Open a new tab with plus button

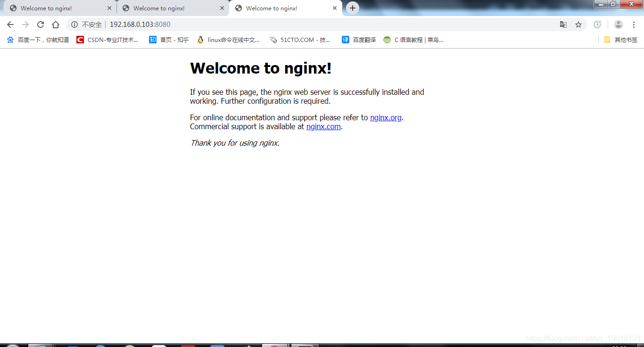coord(352,8)
